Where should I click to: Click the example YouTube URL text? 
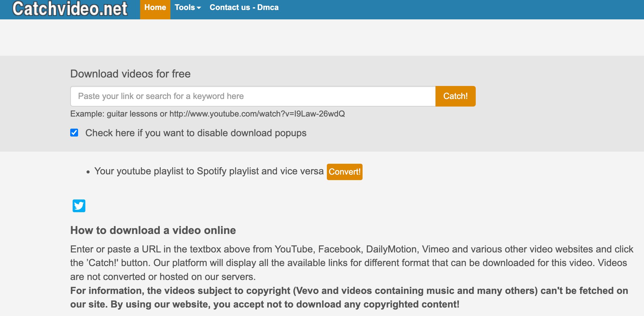click(x=257, y=114)
